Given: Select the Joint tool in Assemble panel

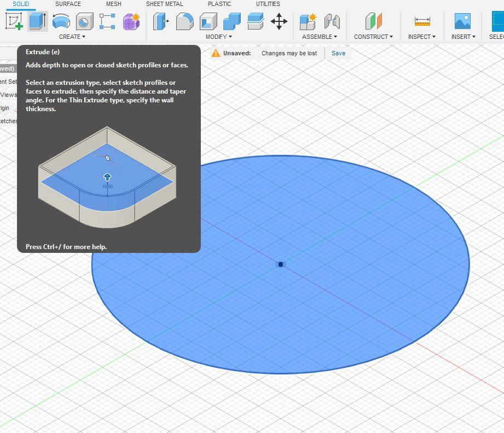Looking at the screenshot, I should [332, 22].
